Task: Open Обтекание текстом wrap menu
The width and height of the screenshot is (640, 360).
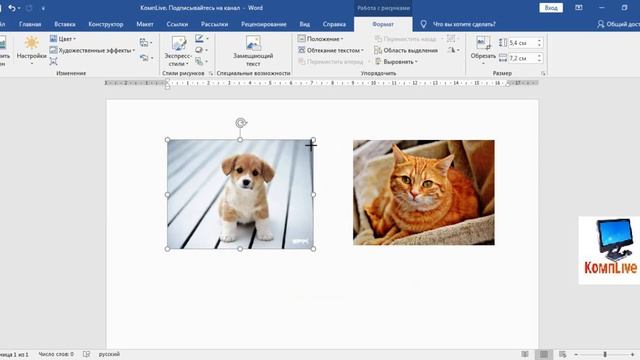Action: click(x=331, y=50)
